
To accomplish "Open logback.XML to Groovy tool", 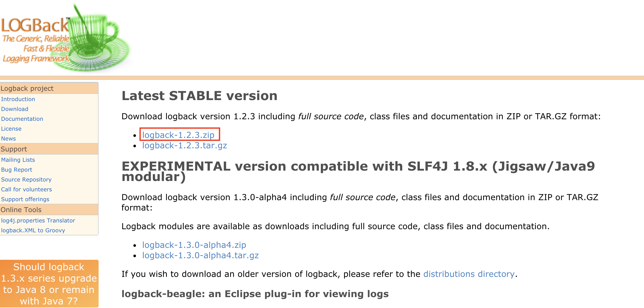I will click(33, 230).
